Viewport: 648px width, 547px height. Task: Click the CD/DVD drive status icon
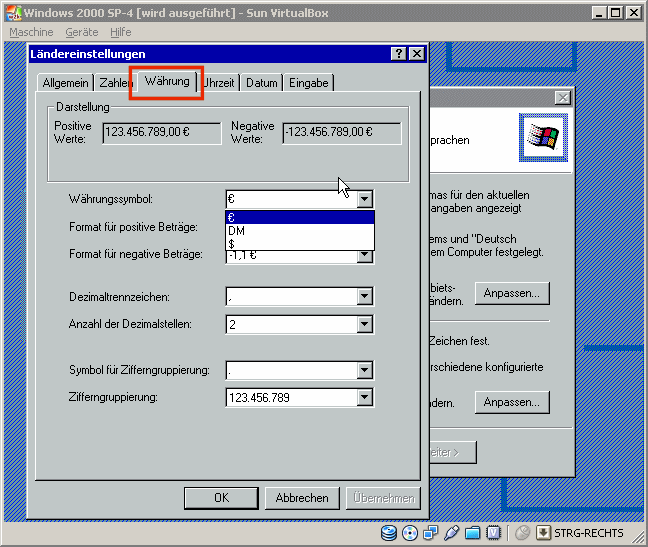tap(410, 533)
